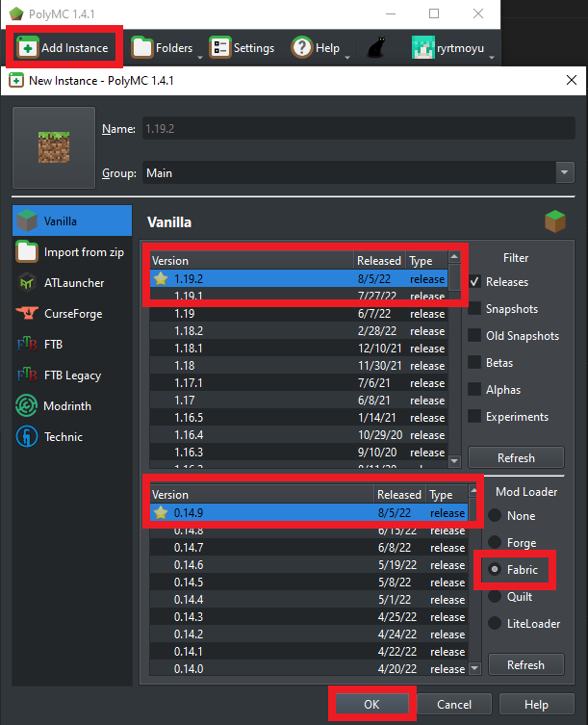Image resolution: width=588 pixels, height=725 pixels.
Task: Select Fabric loader version 0.14.0 row
Action: pos(309,668)
